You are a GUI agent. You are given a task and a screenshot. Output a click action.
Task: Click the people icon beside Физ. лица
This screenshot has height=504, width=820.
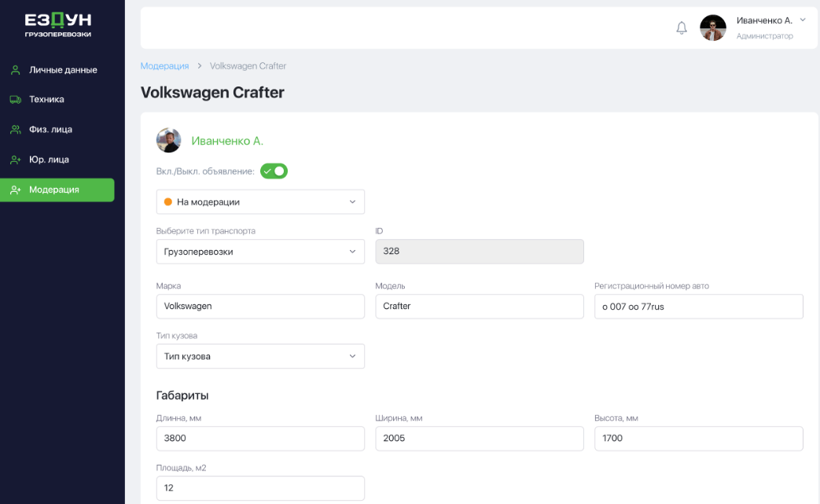pos(16,130)
